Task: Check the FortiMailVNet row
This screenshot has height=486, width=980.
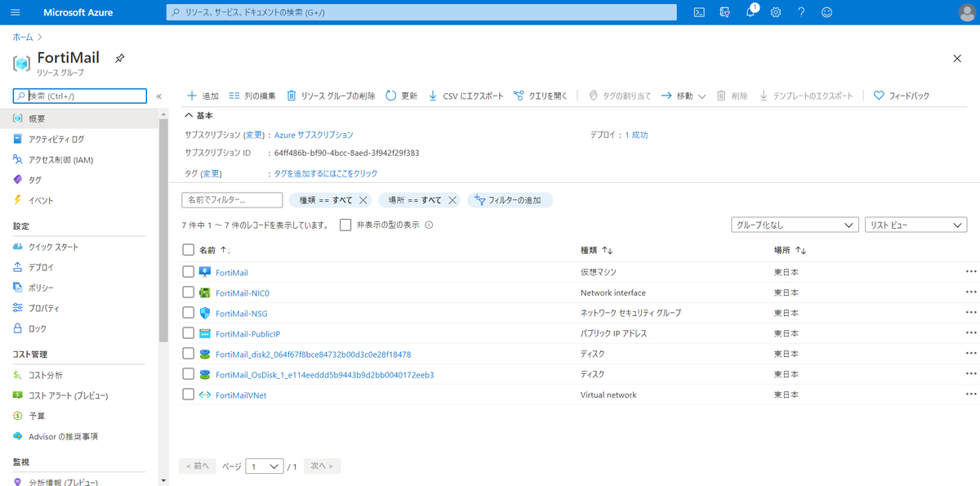Action: tap(189, 395)
